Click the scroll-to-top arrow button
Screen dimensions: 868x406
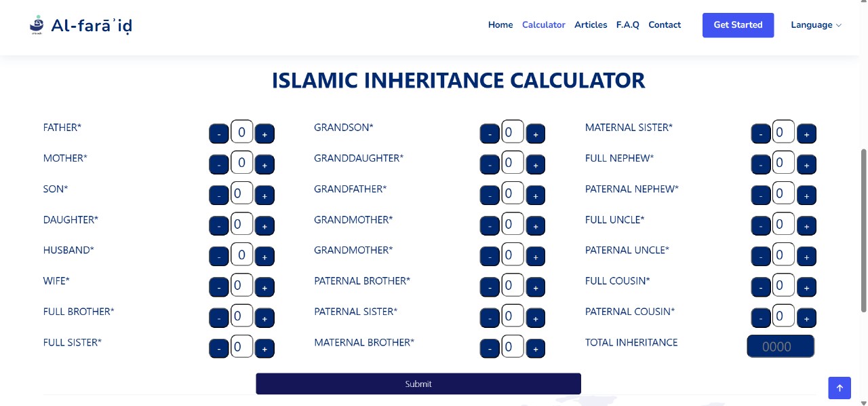[x=839, y=388]
